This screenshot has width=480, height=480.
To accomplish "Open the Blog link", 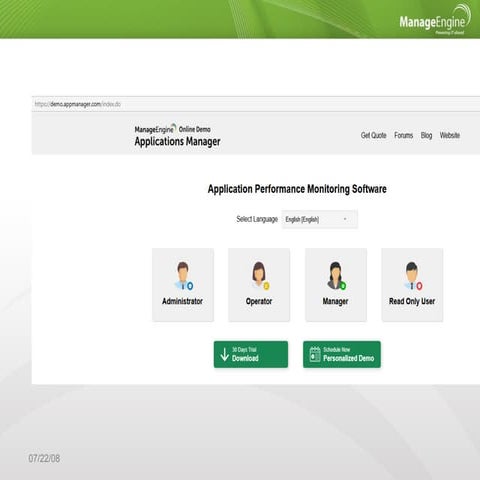I will coord(426,135).
